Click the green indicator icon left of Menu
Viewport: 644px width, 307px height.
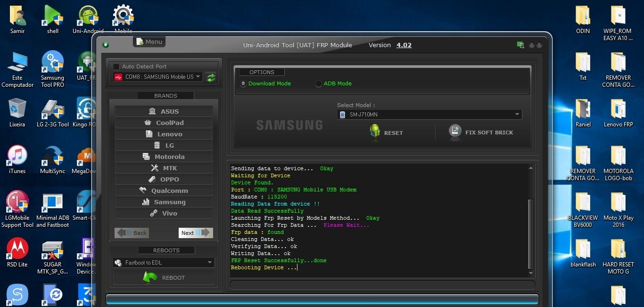(106, 45)
